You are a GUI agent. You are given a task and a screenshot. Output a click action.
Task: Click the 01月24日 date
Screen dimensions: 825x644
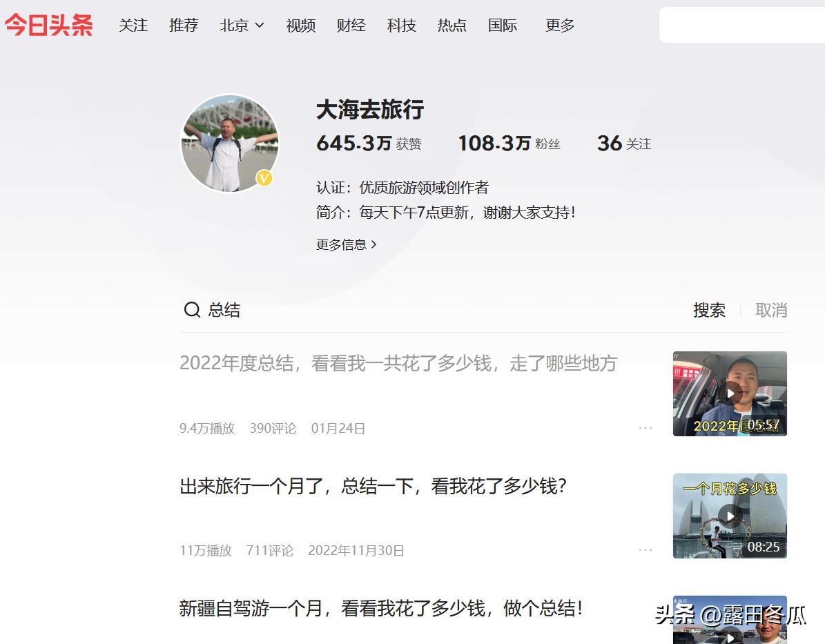click(x=338, y=428)
